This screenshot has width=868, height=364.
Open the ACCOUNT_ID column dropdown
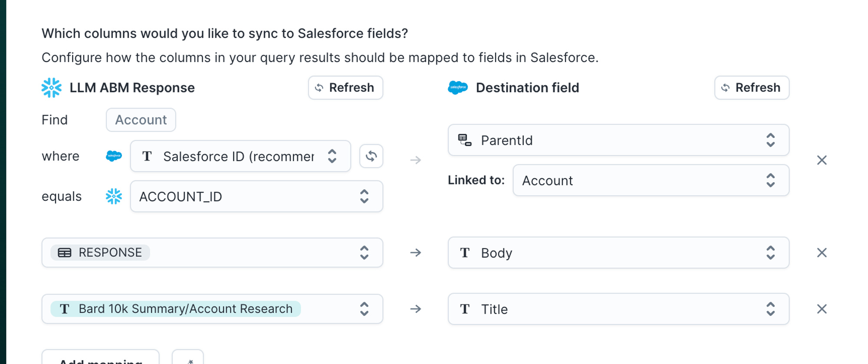(256, 197)
